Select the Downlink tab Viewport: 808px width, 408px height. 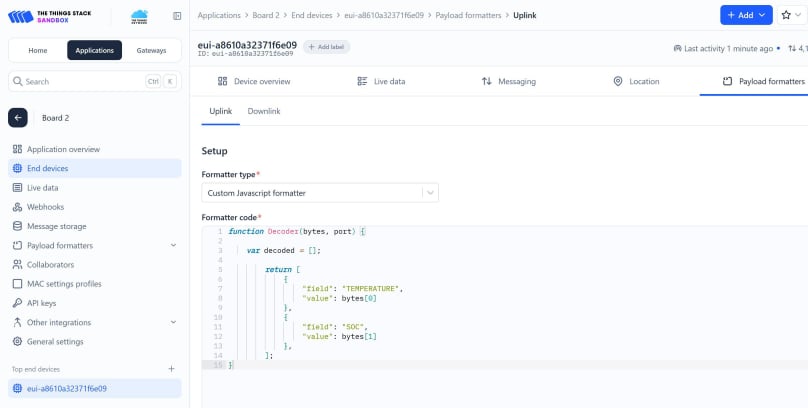click(264, 111)
